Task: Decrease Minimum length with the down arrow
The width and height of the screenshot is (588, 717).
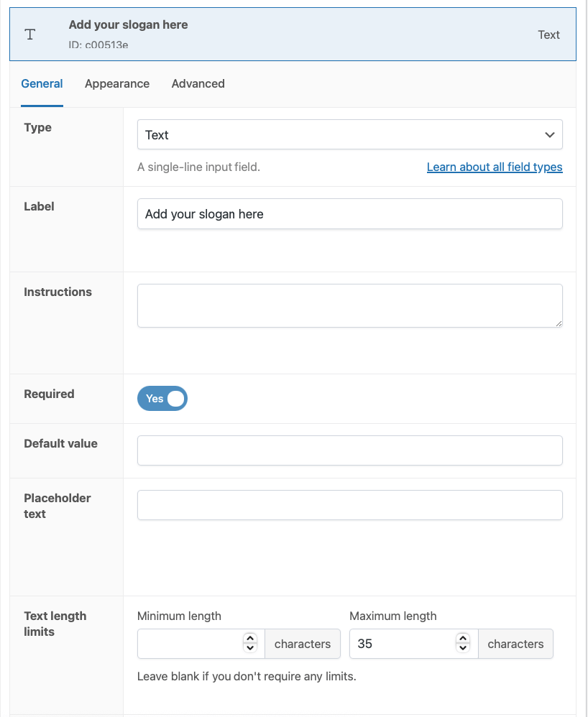Action: point(250,649)
